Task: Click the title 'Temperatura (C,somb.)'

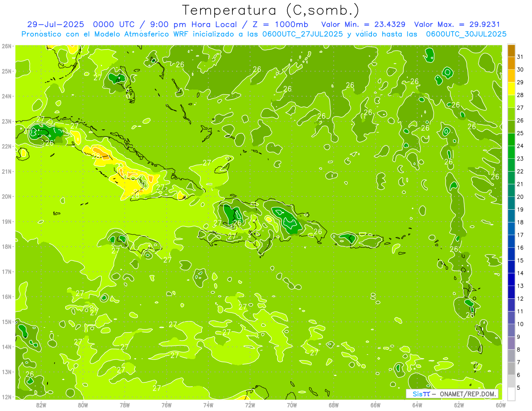Action: click(271, 10)
